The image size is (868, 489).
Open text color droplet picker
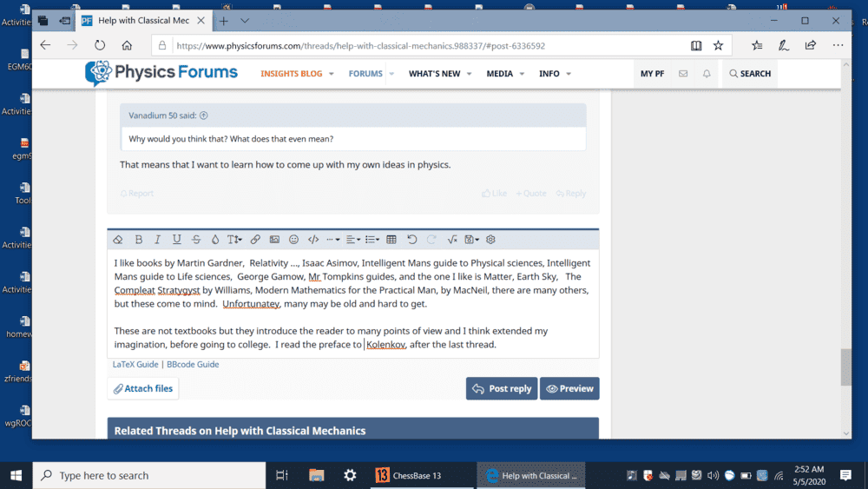pyautogui.click(x=214, y=240)
